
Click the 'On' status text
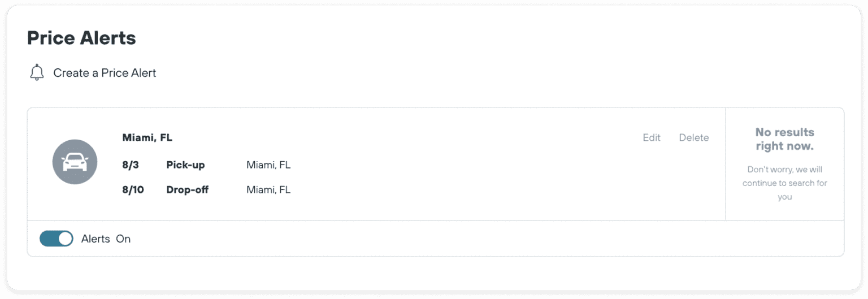[123, 239]
